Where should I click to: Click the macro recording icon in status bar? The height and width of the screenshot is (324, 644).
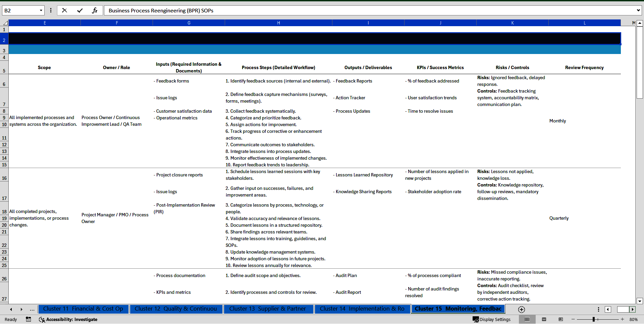29,319
